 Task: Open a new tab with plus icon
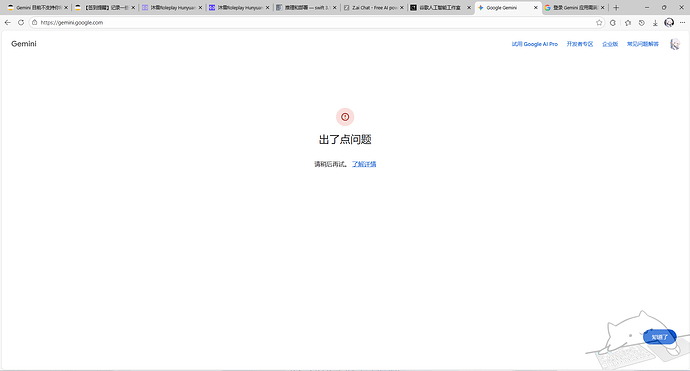616,7
